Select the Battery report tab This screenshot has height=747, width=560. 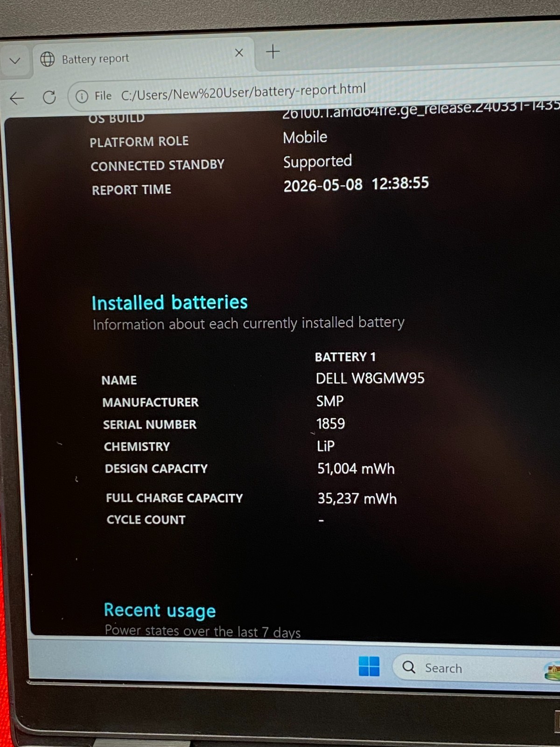tap(144, 57)
